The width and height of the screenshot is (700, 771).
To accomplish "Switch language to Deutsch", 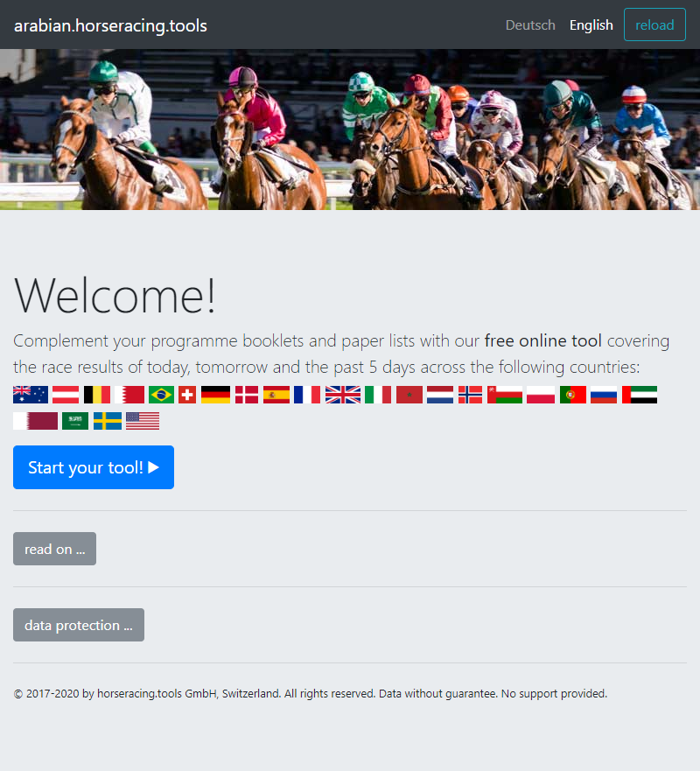I will tap(530, 25).
